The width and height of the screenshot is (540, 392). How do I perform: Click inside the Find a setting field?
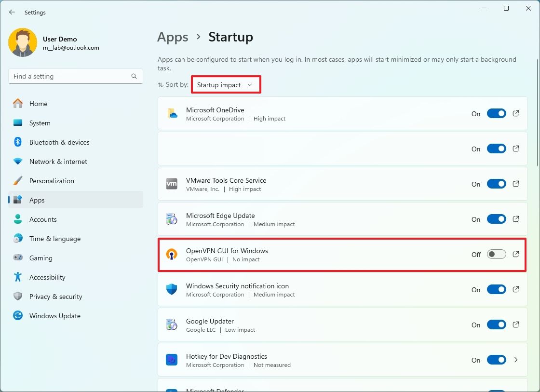[72, 76]
